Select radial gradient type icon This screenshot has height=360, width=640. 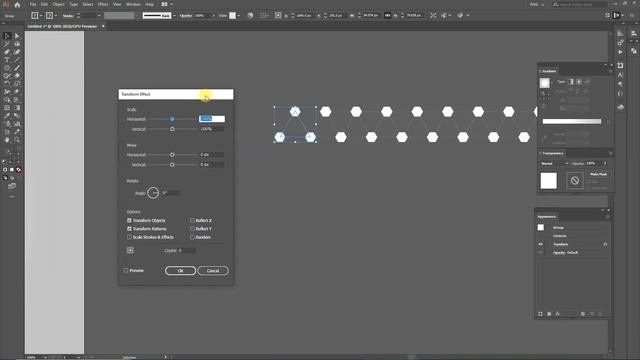pyautogui.click(x=579, y=82)
